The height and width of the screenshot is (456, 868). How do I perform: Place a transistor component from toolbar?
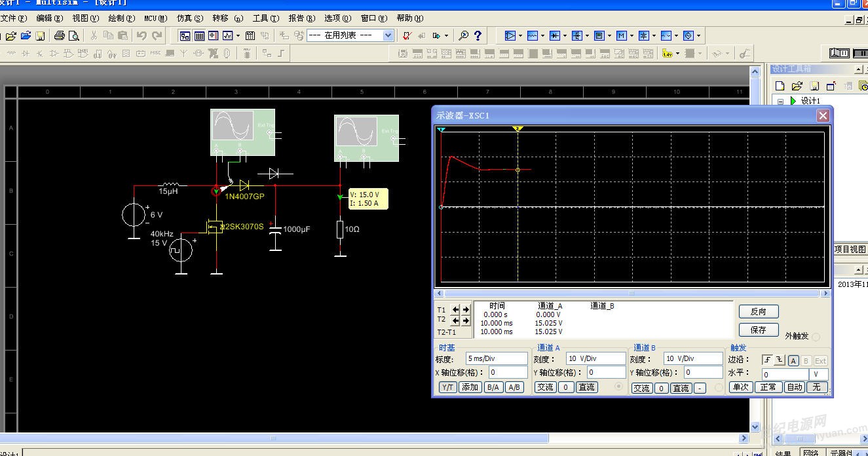577,35
